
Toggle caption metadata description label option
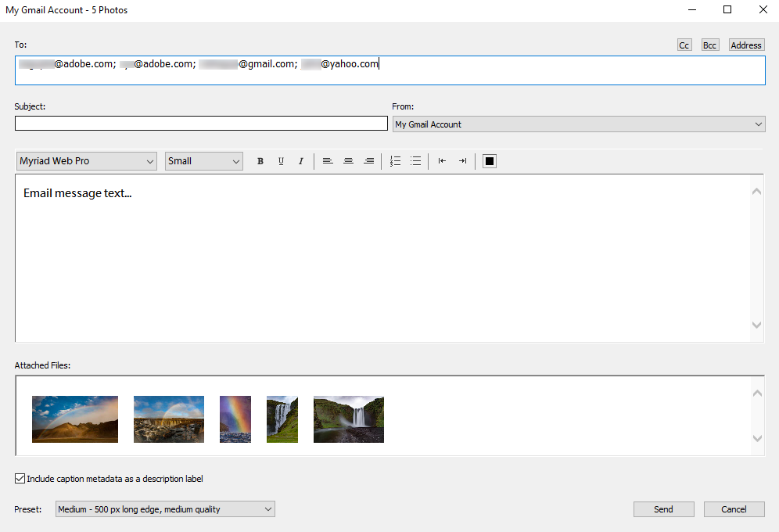[x=19, y=478]
